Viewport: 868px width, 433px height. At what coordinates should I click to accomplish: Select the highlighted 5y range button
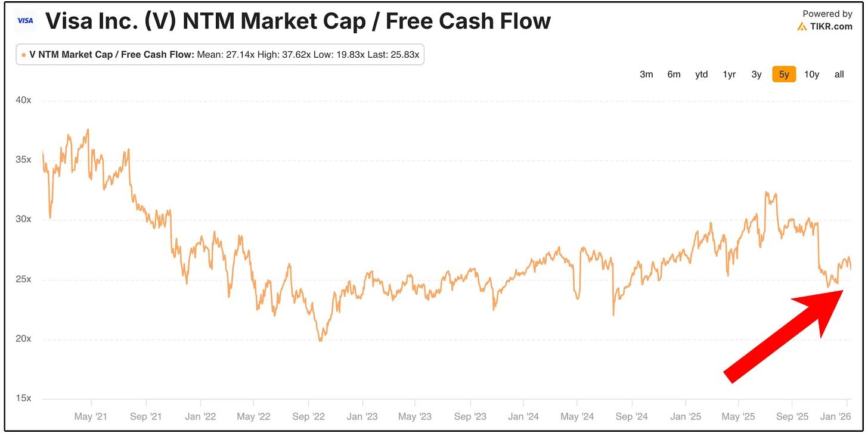[x=784, y=74]
